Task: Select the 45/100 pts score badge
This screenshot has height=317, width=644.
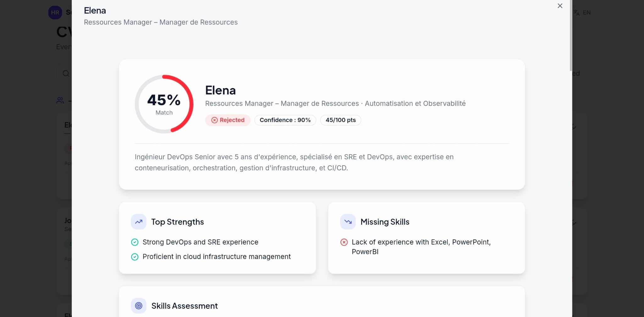Action: 341,120
